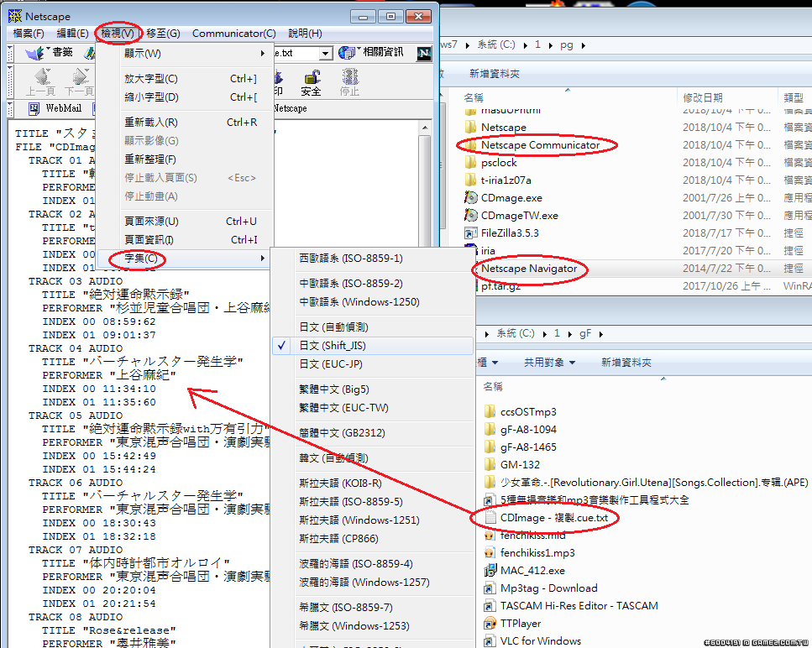The width and height of the screenshot is (812, 648).
Task: Click the CDmage.exe disc icon
Action: pos(471,198)
